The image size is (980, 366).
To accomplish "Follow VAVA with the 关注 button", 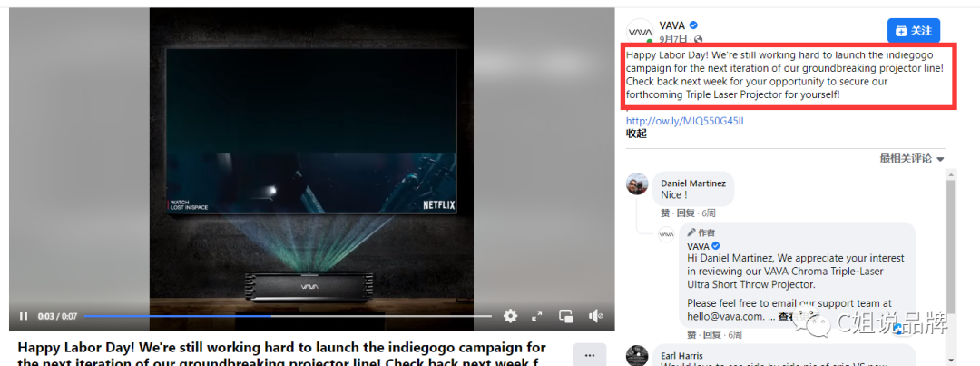I will [914, 31].
